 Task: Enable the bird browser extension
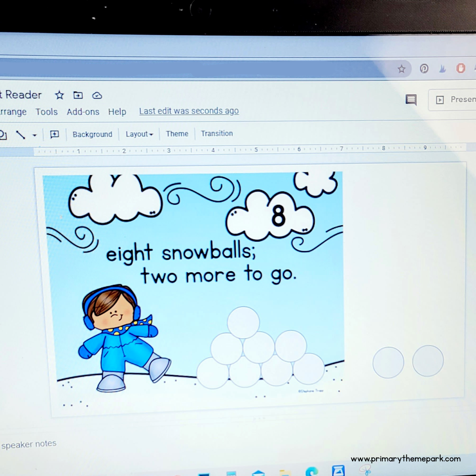[x=442, y=69]
